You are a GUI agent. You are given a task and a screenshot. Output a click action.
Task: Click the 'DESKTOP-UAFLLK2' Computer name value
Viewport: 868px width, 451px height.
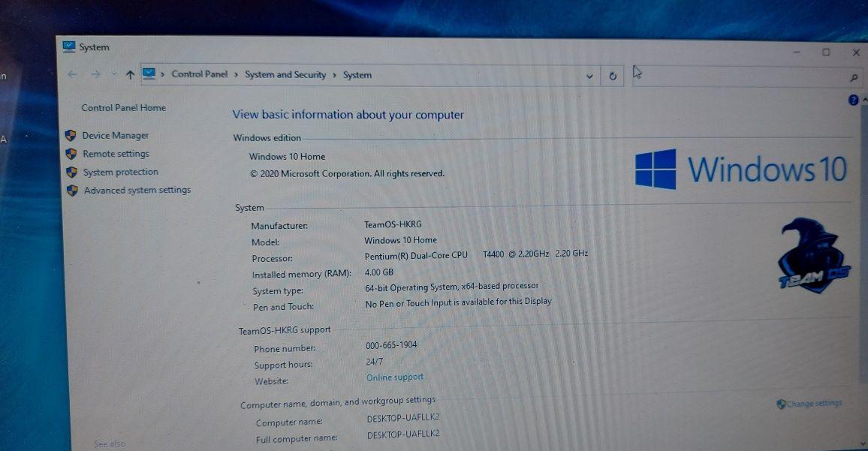tap(403, 418)
